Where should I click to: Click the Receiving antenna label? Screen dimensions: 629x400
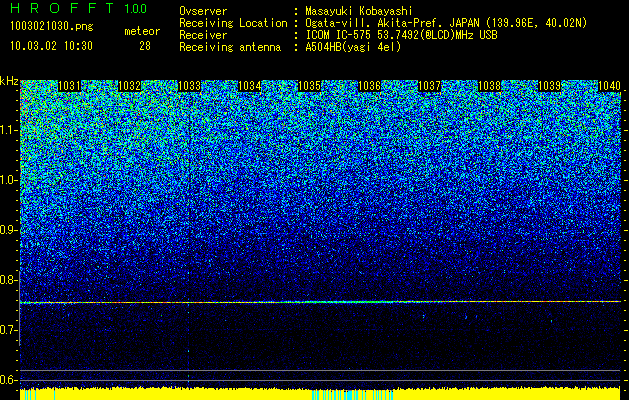coord(230,47)
